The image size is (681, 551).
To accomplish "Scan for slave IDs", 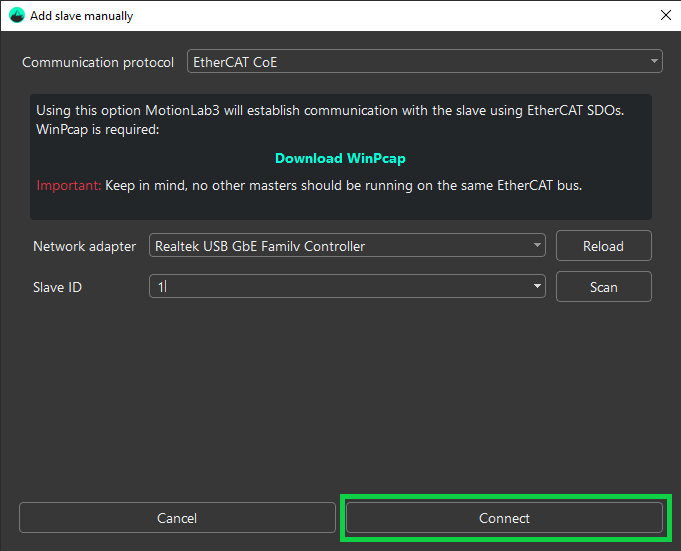I will tap(603, 287).
